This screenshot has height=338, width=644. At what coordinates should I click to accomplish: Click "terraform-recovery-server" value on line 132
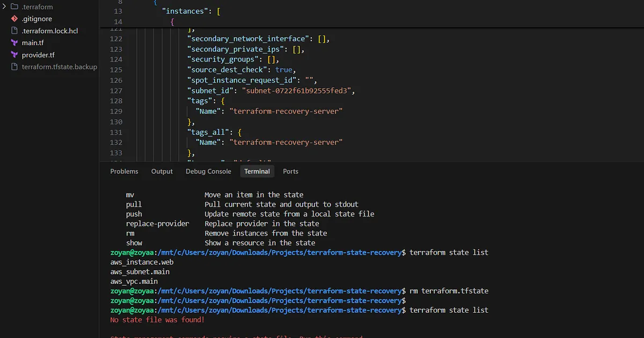(x=286, y=142)
